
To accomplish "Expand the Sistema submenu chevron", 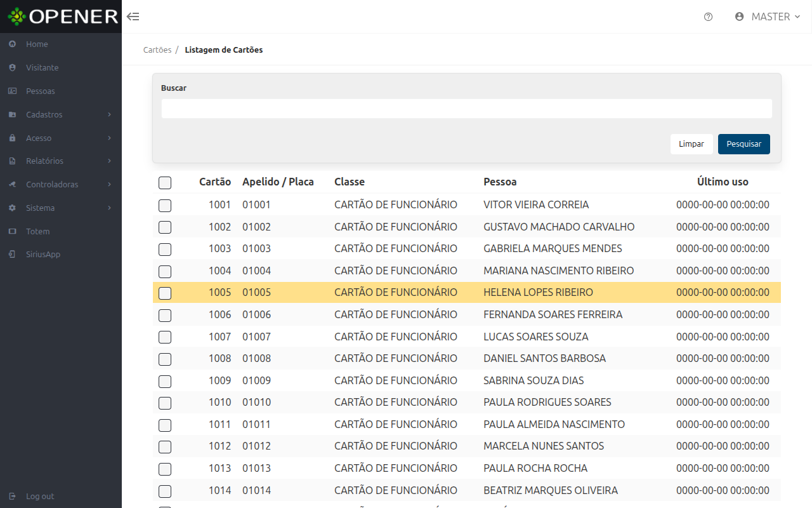I will pyautogui.click(x=110, y=208).
